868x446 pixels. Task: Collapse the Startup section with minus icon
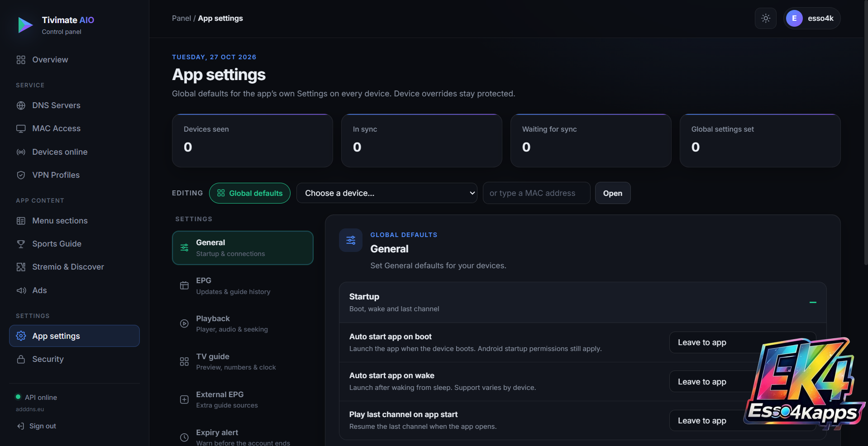[x=813, y=302]
